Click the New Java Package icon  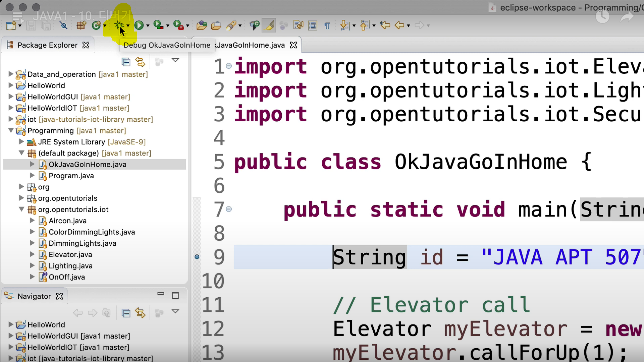(x=81, y=25)
